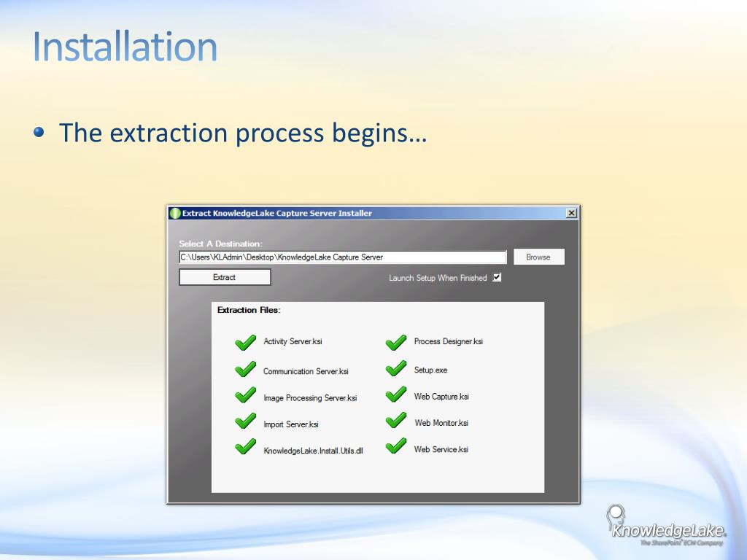Select the Web Capture.ksi file name
747x560 pixels.
(x=441, y=397)
